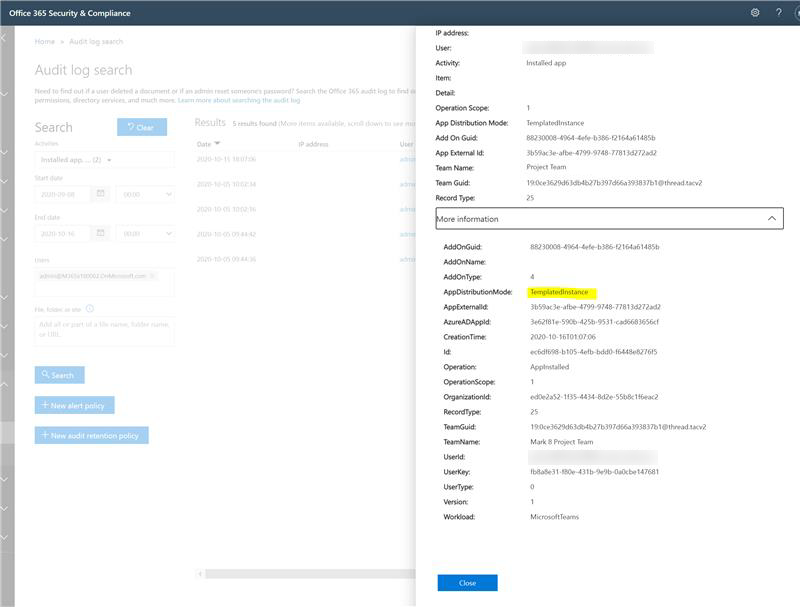
Task: Close the audit record details flyout
Action: pyautogui.click(x=467, y=583)
